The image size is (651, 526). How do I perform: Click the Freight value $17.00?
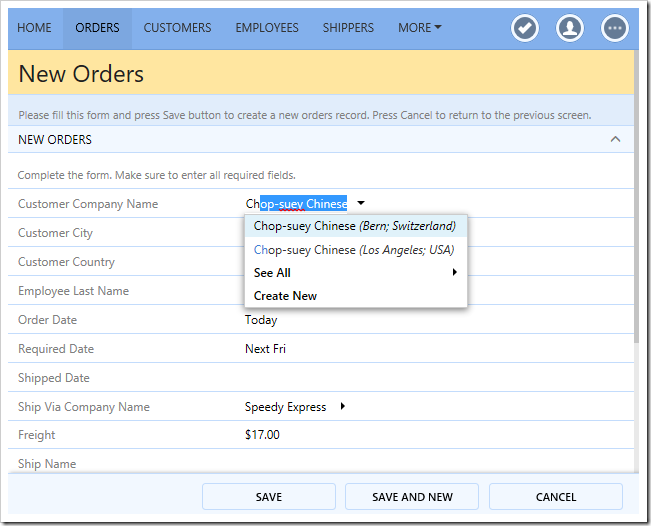262,435
